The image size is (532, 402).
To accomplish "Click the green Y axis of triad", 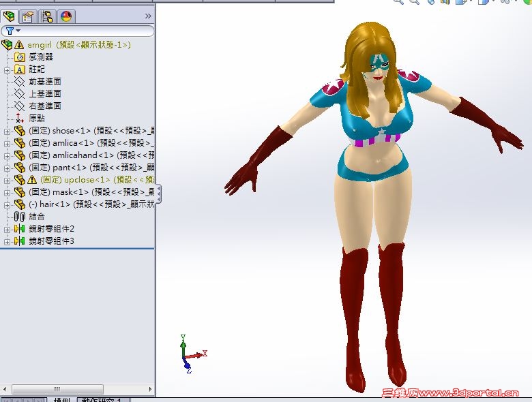I will 183,345.
